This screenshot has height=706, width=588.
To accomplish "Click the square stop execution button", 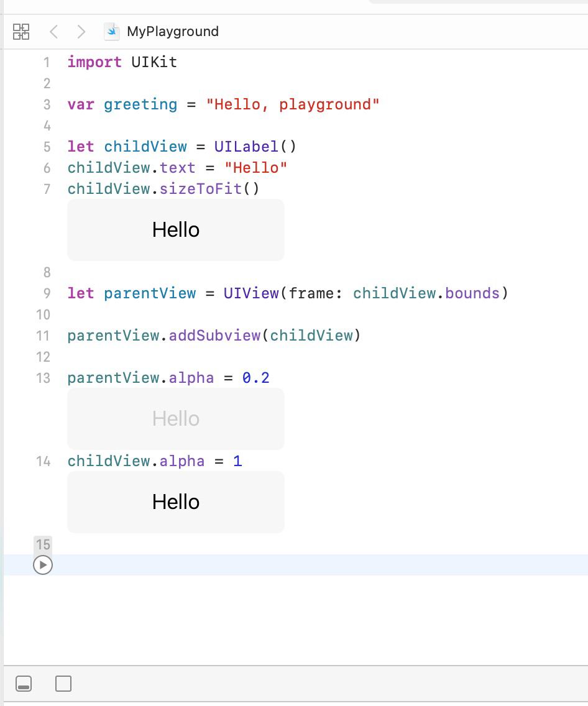I will (63, 684).
